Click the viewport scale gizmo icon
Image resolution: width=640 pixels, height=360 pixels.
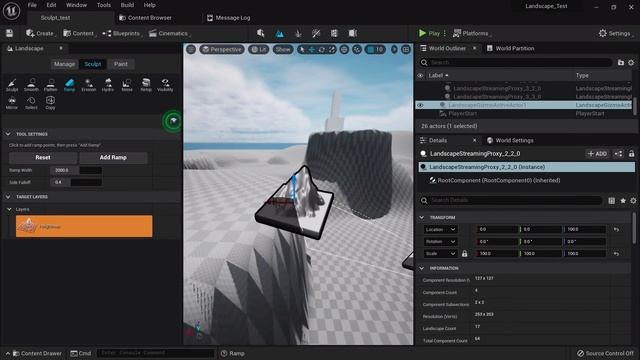point(331,49)
